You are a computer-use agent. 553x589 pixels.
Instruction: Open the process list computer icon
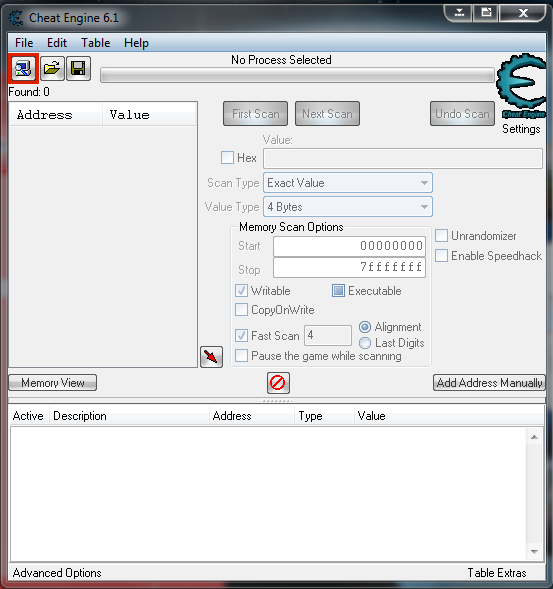pyautogui.click(x=23, y=69)
